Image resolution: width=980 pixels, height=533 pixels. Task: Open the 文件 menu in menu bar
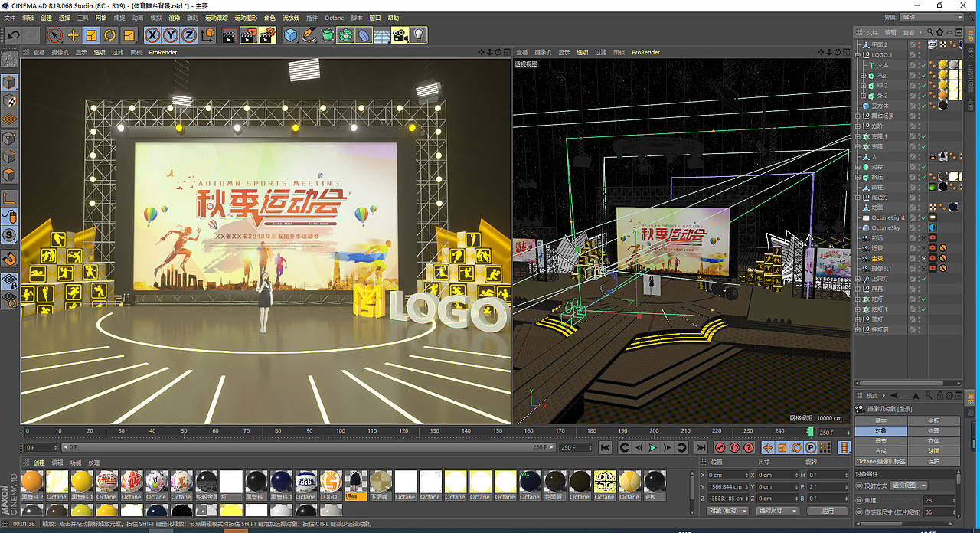pos(10,17)
